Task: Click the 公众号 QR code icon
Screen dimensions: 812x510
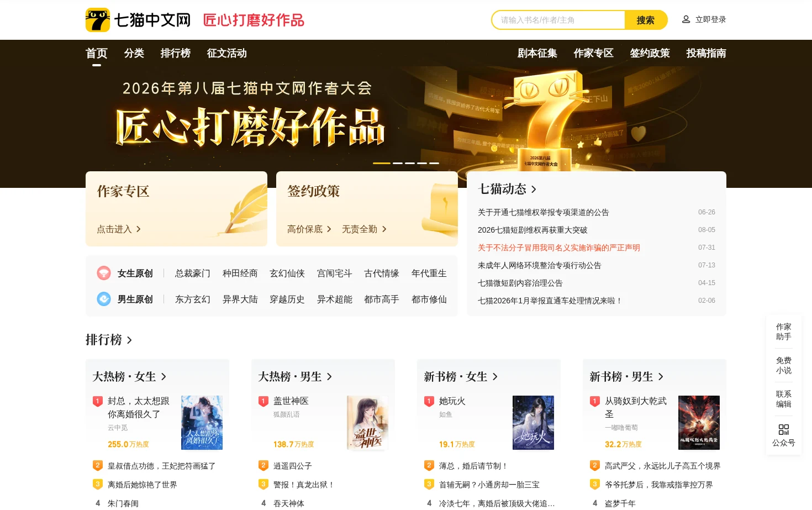Action: [784, 429]
